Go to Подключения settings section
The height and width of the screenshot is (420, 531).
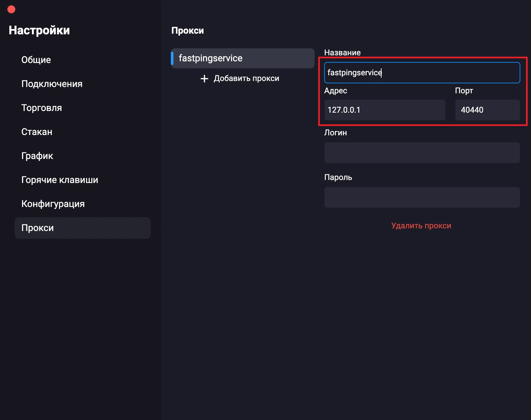(x=52, y=84)
